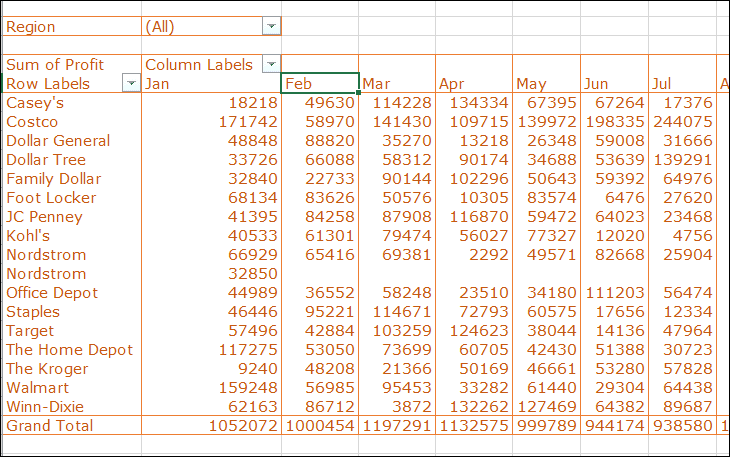Select the Sum of Profit cell

click(x=72, y=64)
